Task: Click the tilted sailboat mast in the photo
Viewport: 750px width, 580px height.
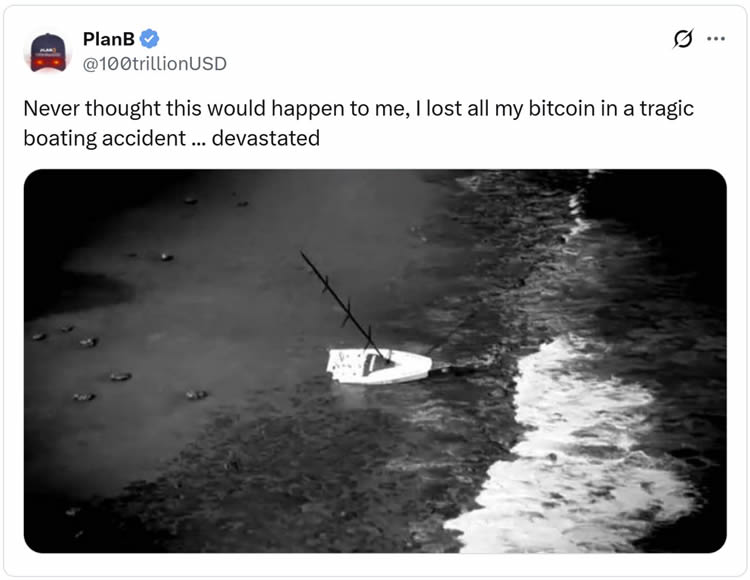Action: point(342,302)
